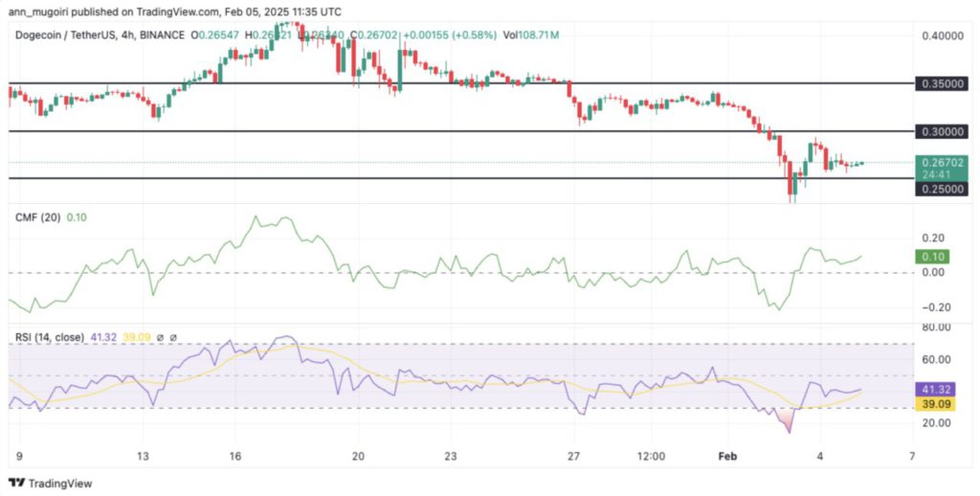980x496 pixels.
Task: Select the CMF (20) indicator legend
Action: point(38,217)
